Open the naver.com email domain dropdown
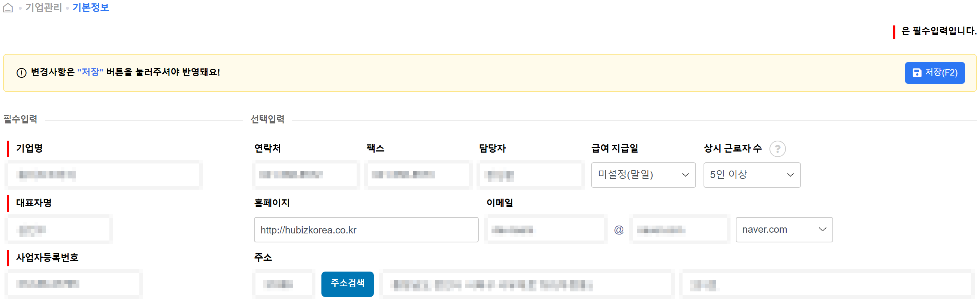Screen dimensions: 980x300 click(x=784, y=230)
